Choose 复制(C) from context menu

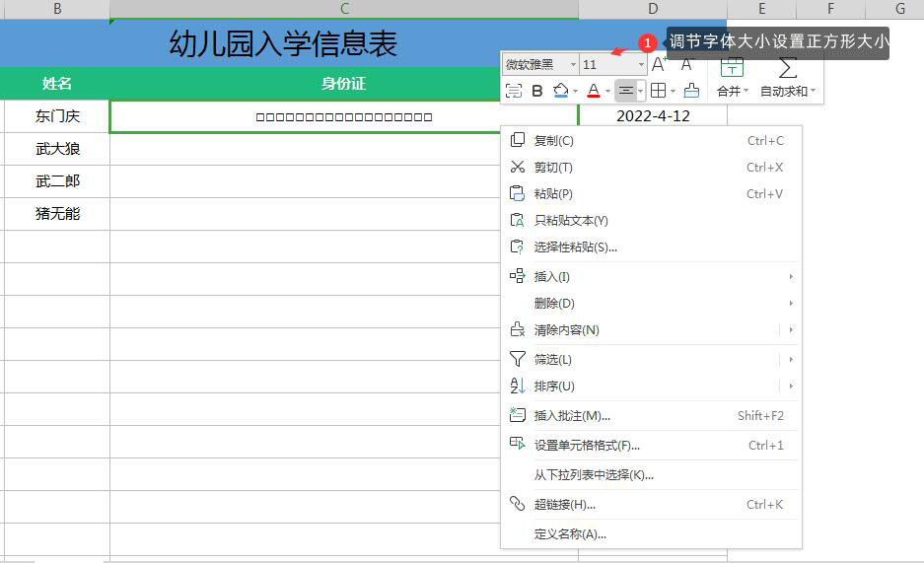point(651,140)
